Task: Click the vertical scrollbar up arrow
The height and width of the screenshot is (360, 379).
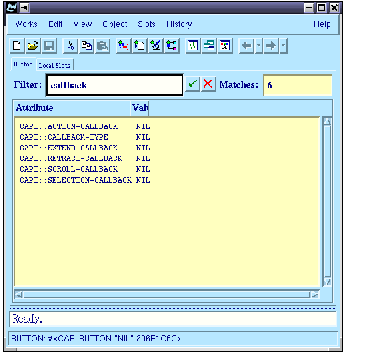Action: click(x=327, y=122)
